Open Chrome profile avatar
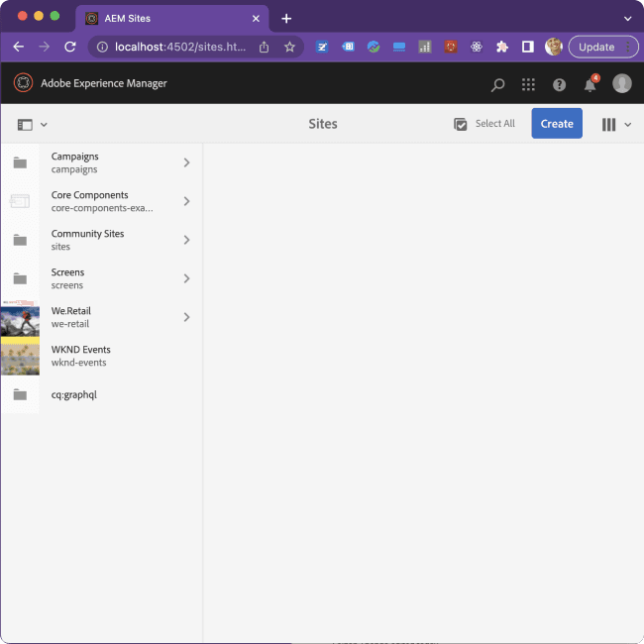 tap(553, 47)
